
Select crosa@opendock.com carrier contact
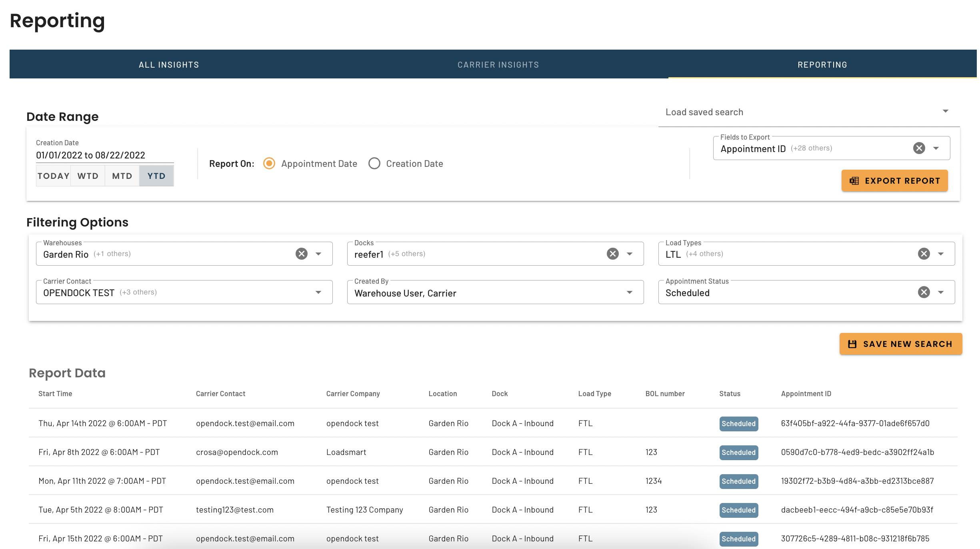237,452
